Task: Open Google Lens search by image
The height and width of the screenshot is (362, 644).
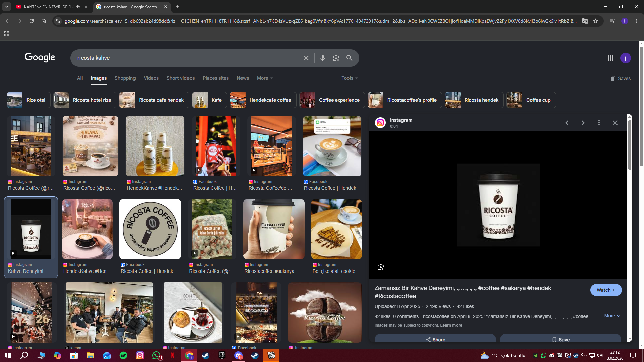Action: pyautogui.click(x=336, y=58)
